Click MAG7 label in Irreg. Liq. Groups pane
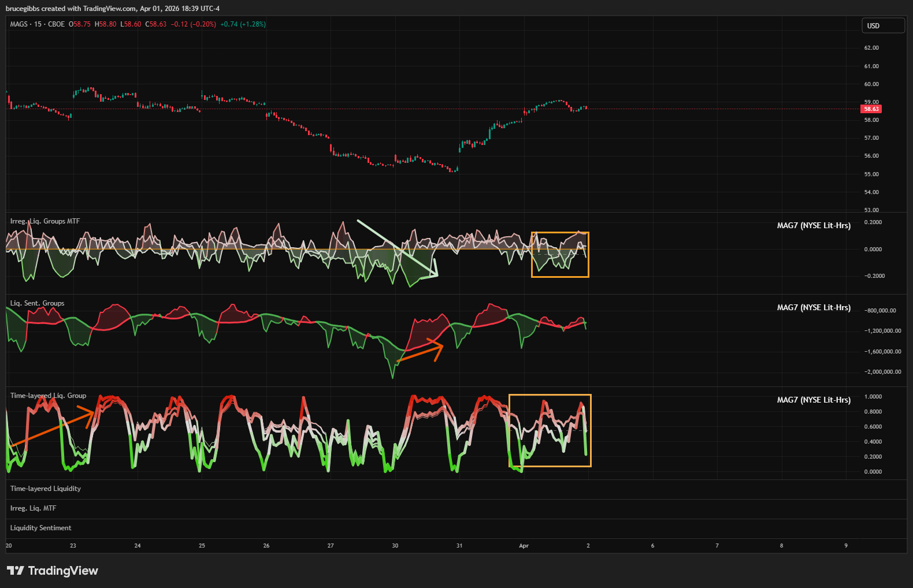This screenshot has width=913, height=588. [x=813, y=226]
